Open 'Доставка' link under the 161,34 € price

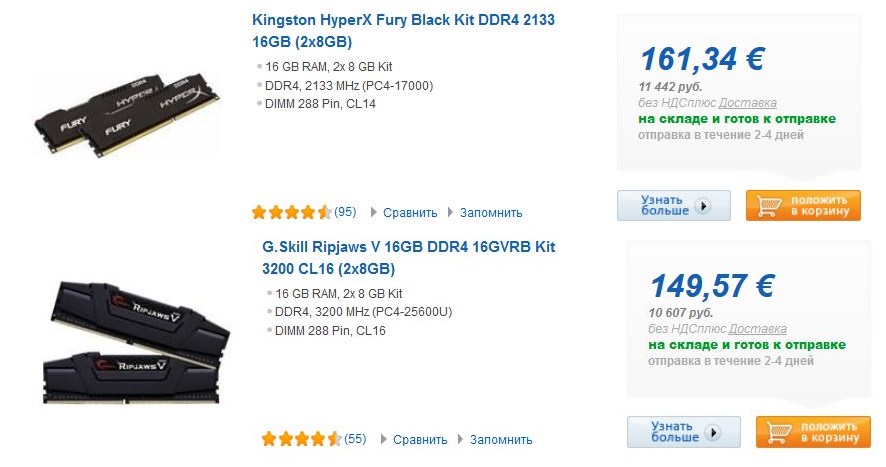point(747,103)
